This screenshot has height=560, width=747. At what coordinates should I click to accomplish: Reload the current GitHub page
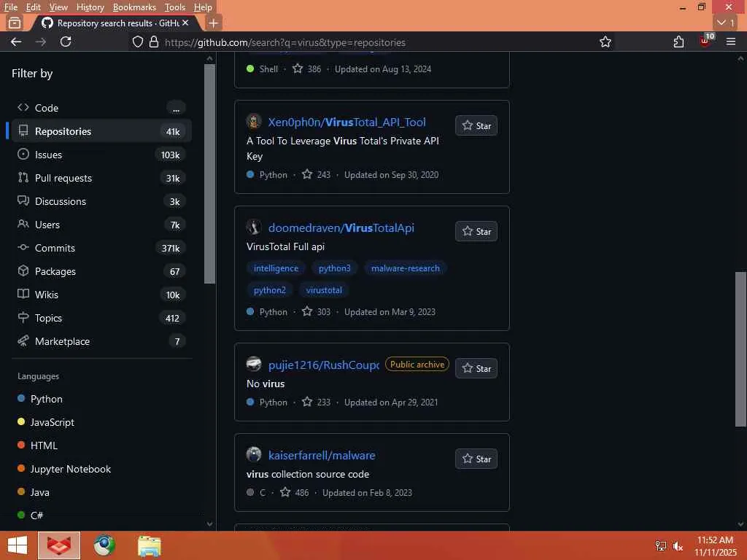(66, 42)
